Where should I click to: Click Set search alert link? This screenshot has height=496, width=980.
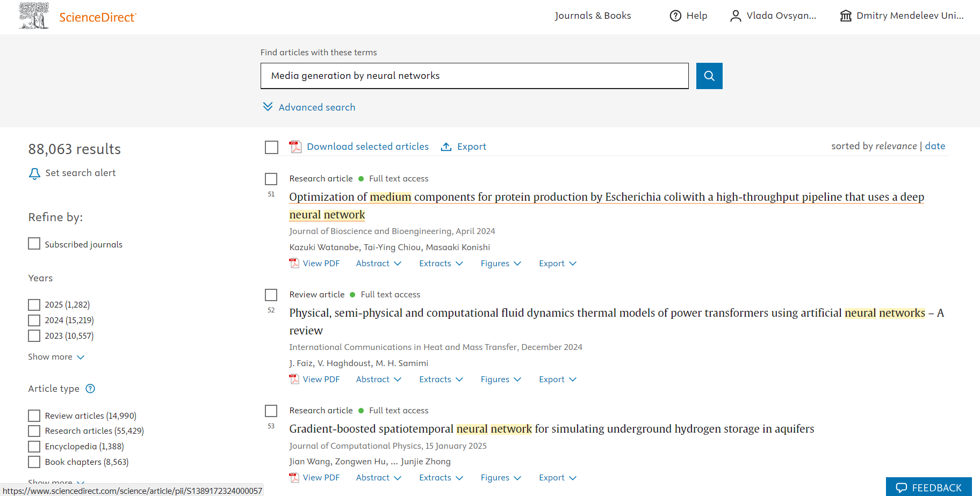[x=81, y=173]
